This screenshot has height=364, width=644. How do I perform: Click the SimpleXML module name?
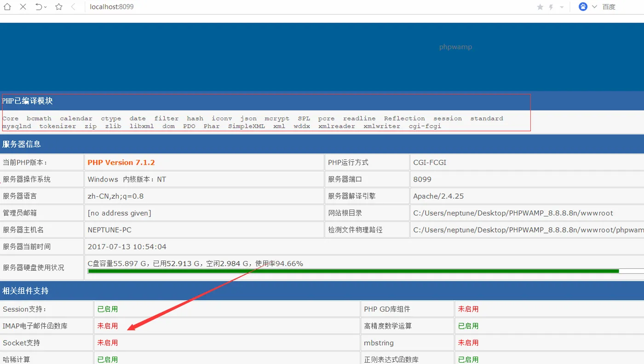click(247, 126)
